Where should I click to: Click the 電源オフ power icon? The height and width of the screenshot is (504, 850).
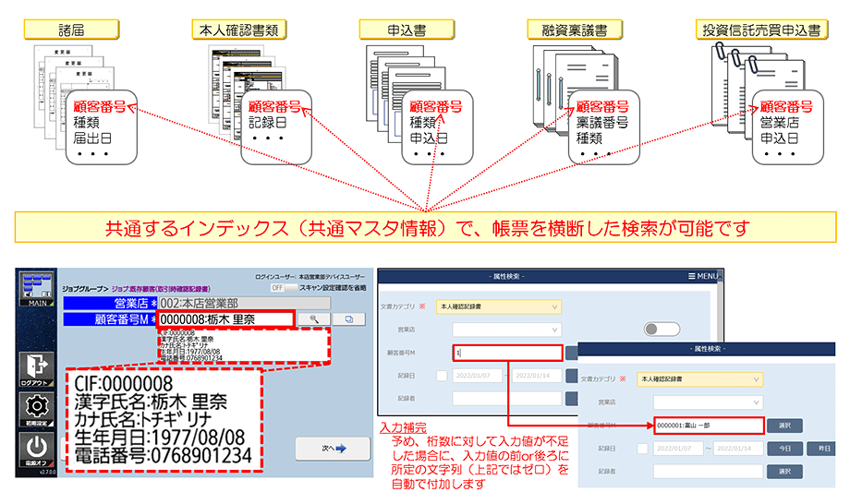coord(36,451)
